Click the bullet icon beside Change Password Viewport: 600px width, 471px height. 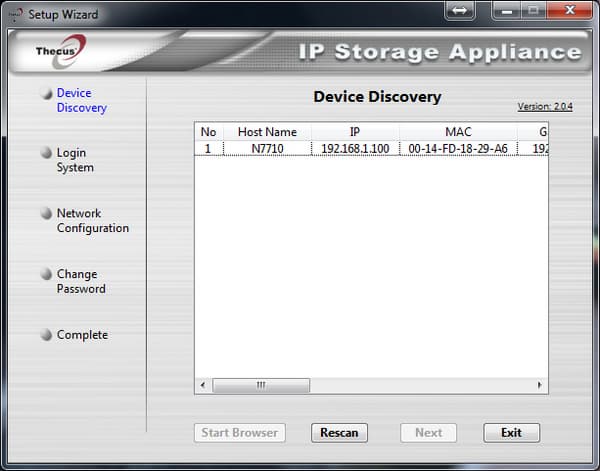[x=46, y=274]
